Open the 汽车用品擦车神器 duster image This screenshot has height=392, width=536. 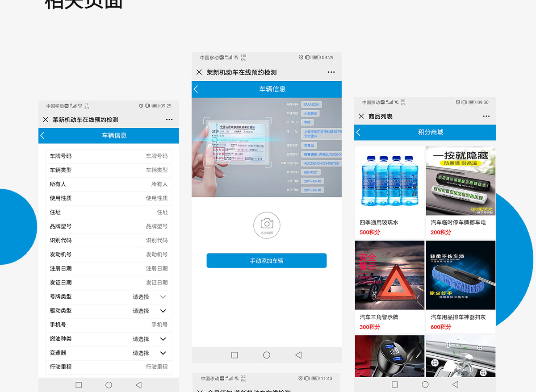click(461, 275)
